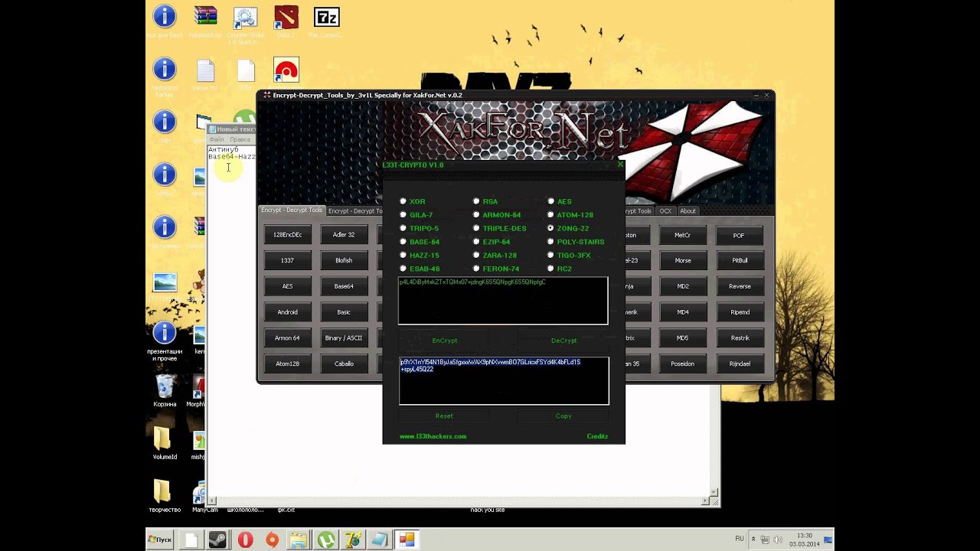This screenshot has width=980, height=551.
Task: Click the taskbar icon with number 7
Action: (x=353, y=540)
